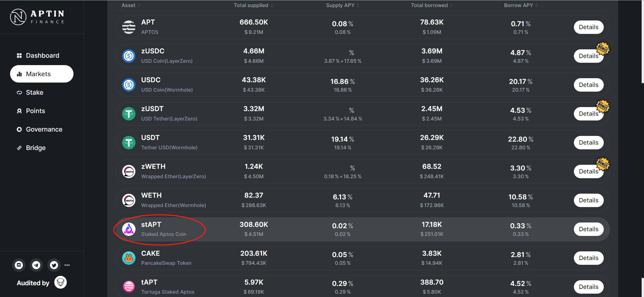Viewport: 644px width, 297px height.
Task: Click the USDT Wormhole Tether icon
Action: (x=129, y=143)
